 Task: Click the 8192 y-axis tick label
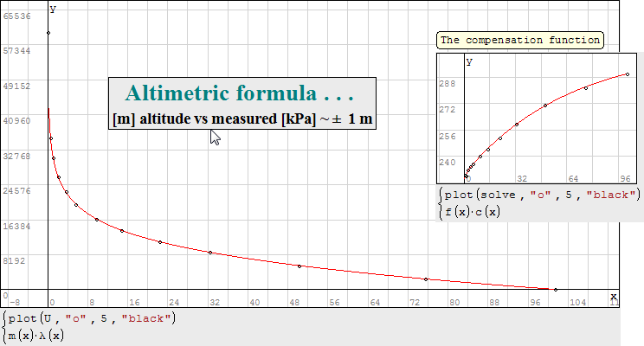click(16, 260)
